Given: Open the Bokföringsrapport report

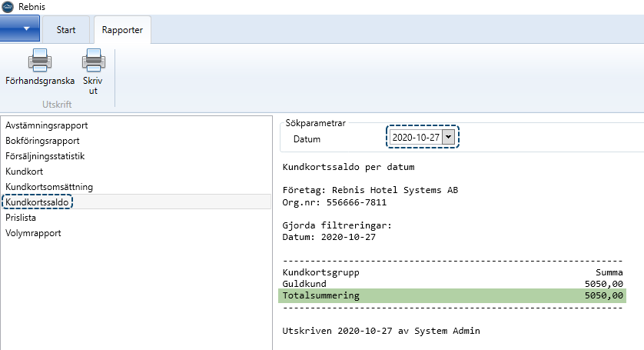Looking at the screenshot, I should [x=42, y=141].
